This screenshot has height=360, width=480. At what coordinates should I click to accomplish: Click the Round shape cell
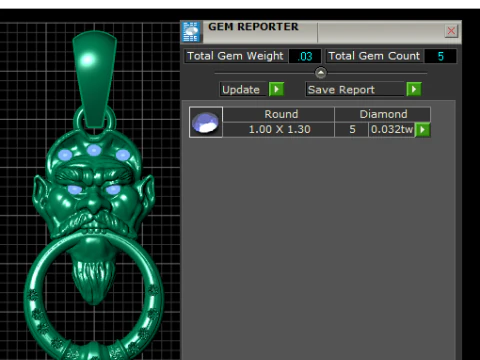[279, 114]
